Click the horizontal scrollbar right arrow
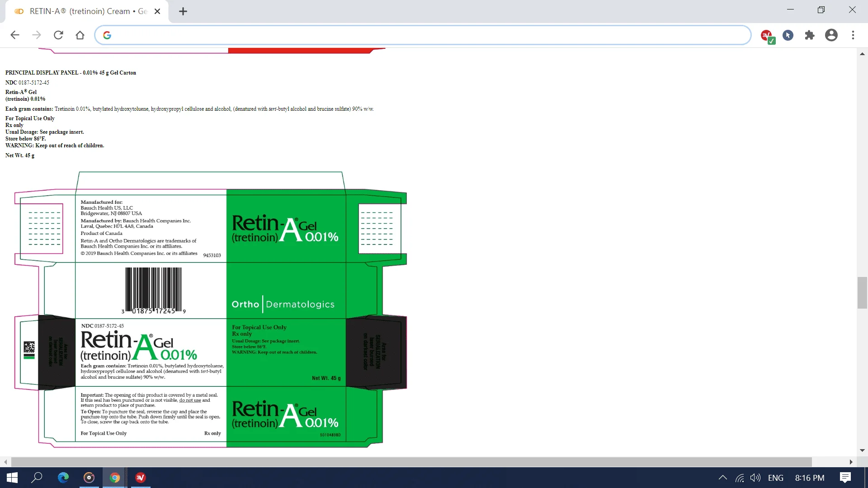This screenshot has height=488, width=868. [x=851, y=462]
